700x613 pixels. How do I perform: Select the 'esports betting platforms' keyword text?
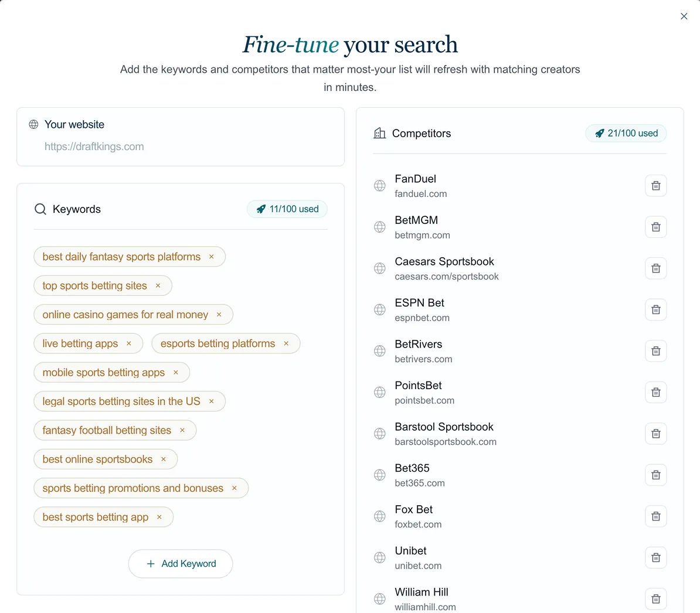point(218,343)
